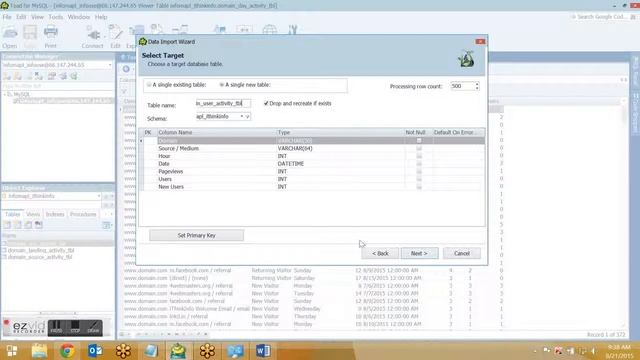Open Google Chrome from taskbar
The image size is (640, 360).
coord(67,351)
